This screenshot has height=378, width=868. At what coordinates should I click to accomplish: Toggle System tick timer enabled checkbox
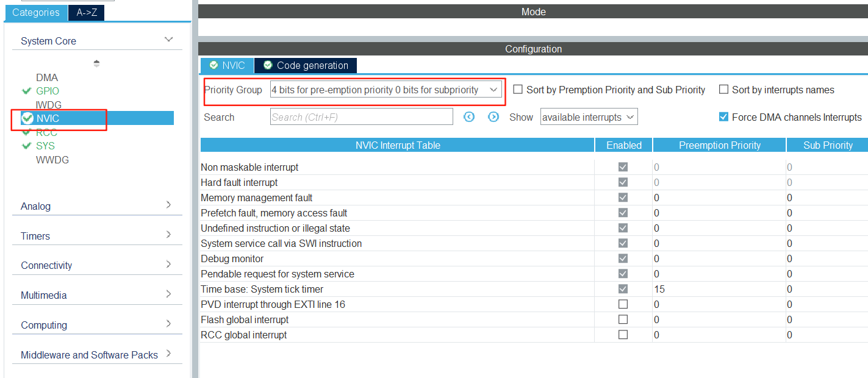(x=623, y=289)
